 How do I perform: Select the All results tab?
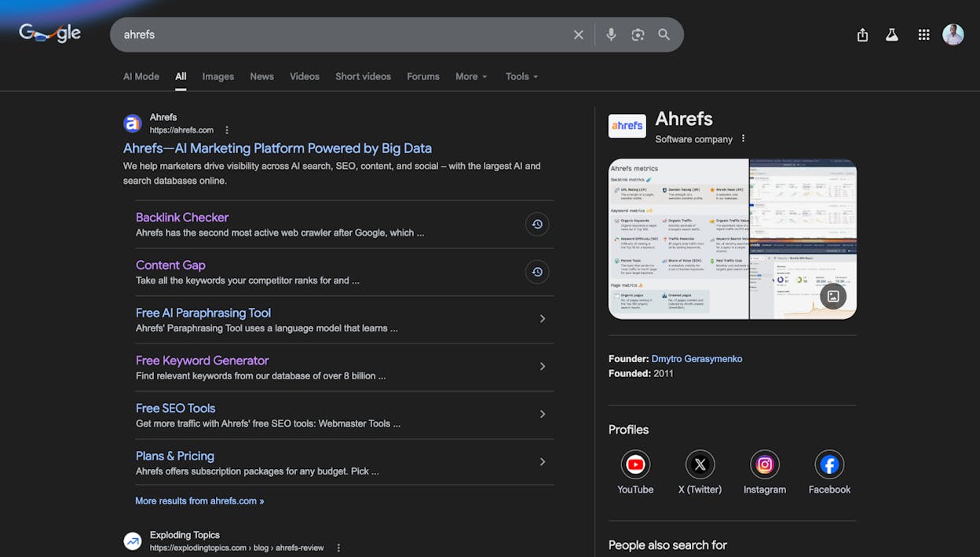pos(181,76)
